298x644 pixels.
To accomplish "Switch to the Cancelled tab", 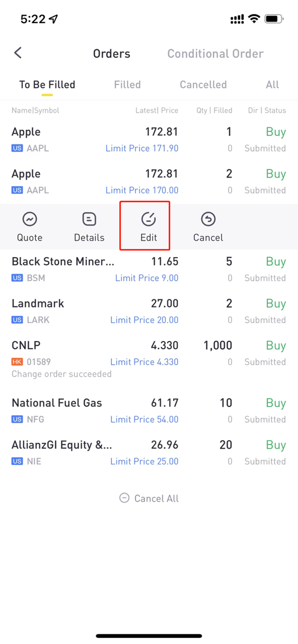I will click(x=203, y=85).
